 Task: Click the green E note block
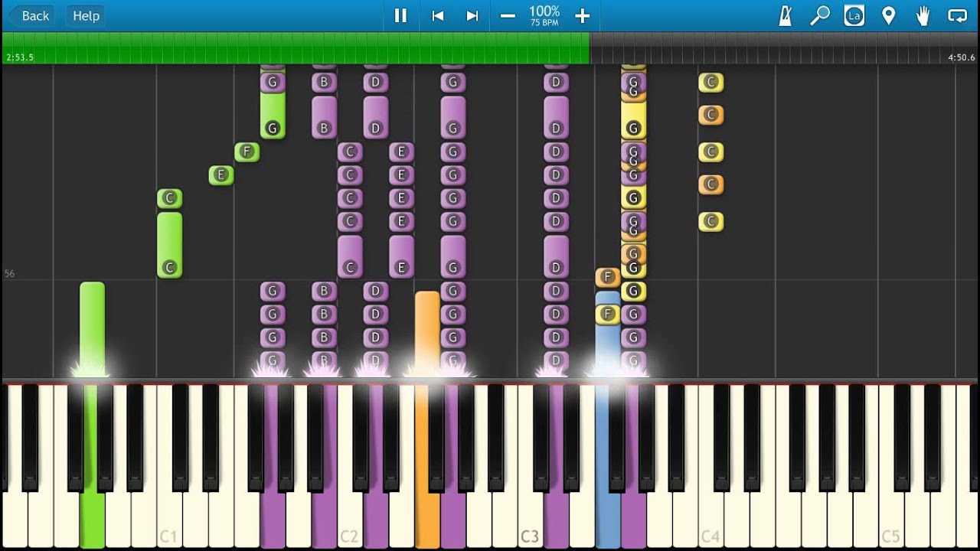click(x=220, y=175)
